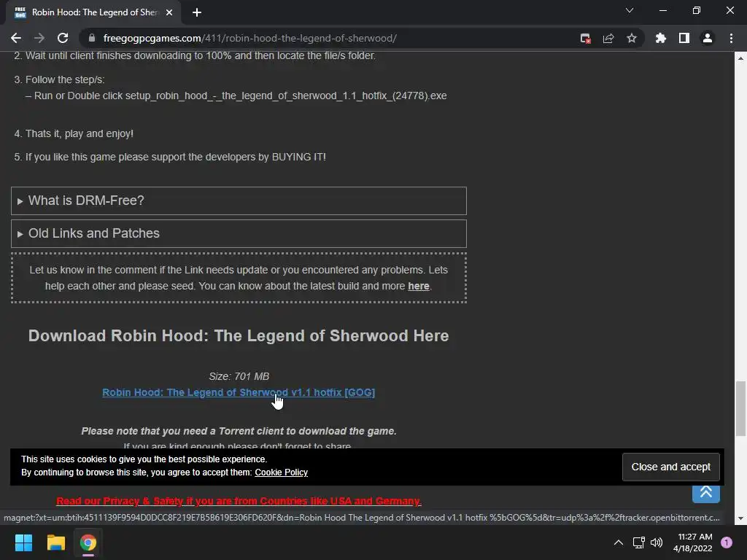
Task: Click the 'Size: 701 MB' text
Action: point(239,376)
